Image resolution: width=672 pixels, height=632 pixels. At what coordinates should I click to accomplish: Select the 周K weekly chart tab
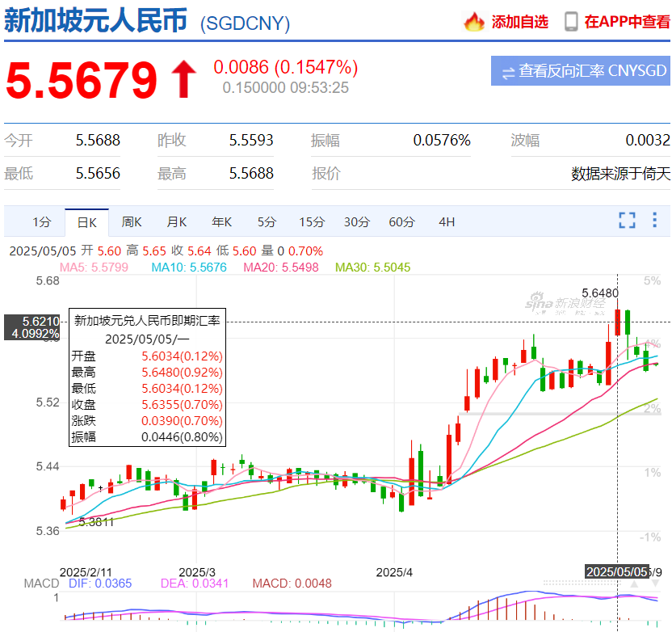[132, 222]
